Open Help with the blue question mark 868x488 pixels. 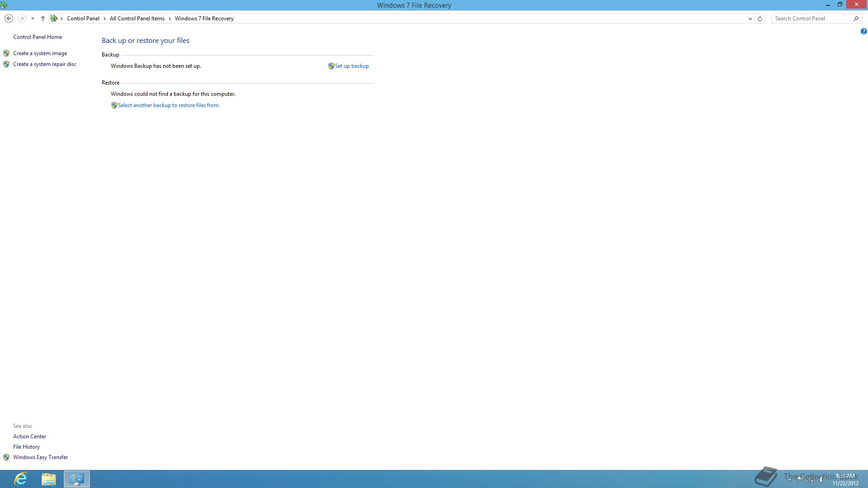tap(863, 31)
